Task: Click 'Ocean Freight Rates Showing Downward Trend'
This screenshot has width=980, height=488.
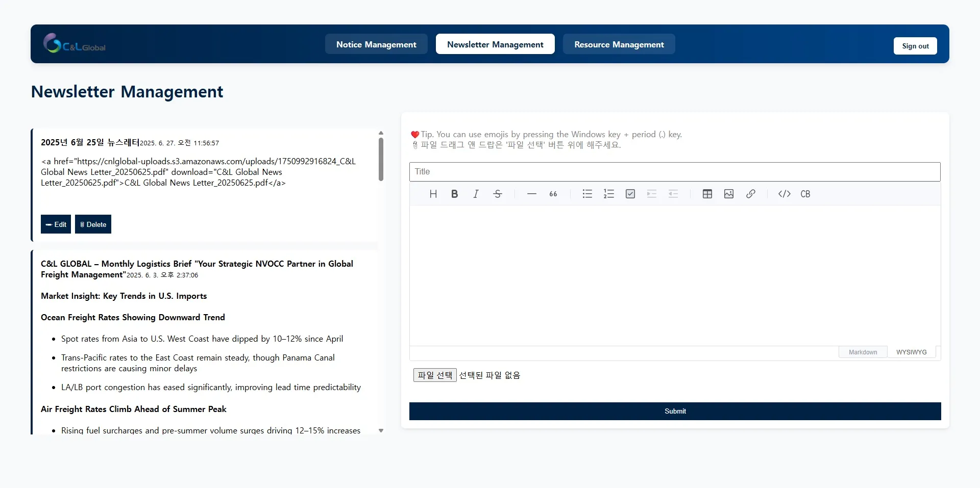Action: 133,317
